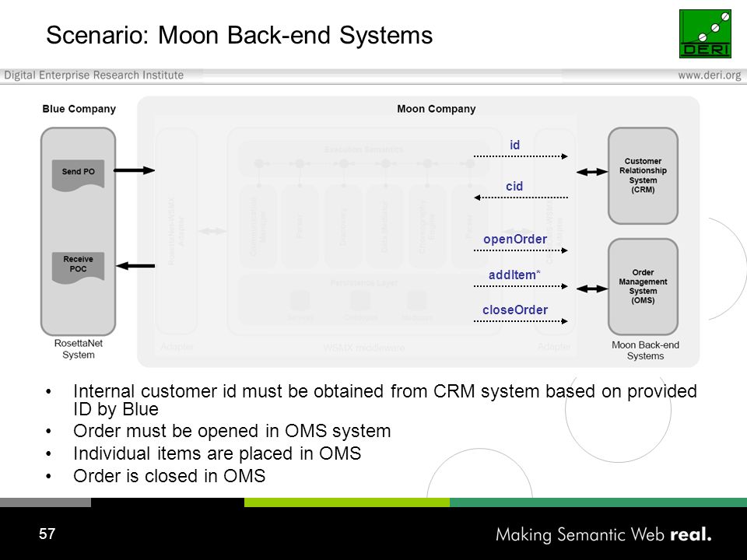Select the "Moon Company" label
747x560 pixels.
pyautogui.click(x=437, y=109)
